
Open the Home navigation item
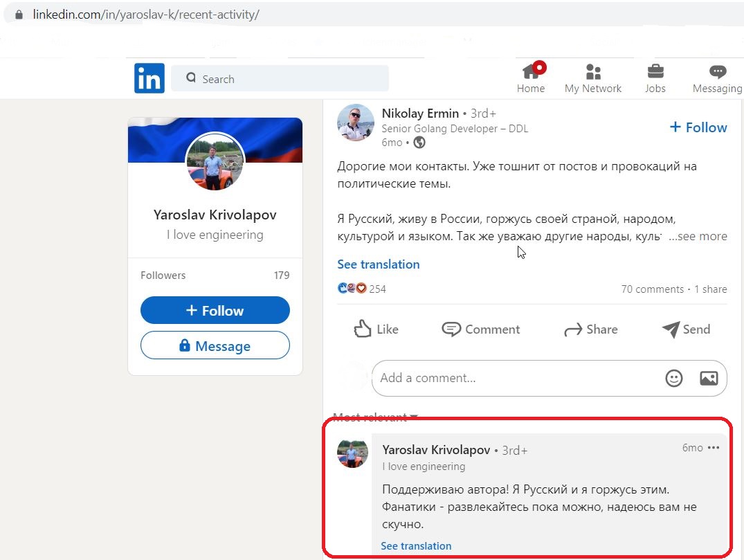pyautogui.click(x=532, y=78)
